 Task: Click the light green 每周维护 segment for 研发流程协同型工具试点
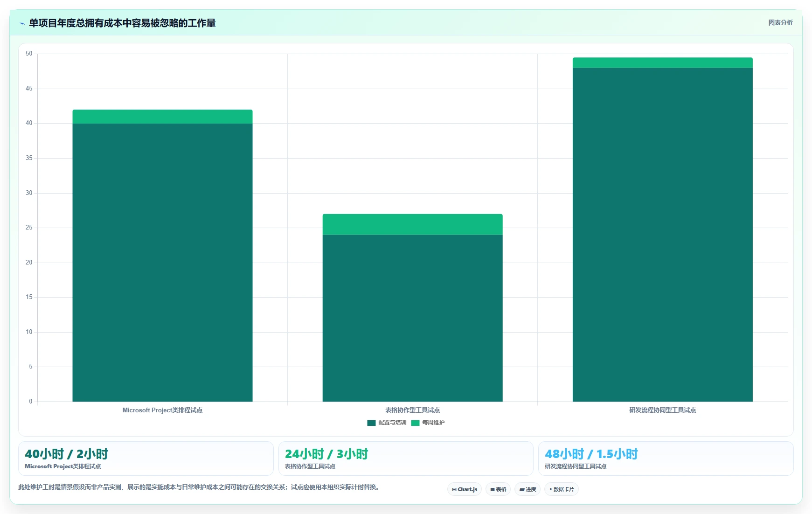coord(662,63)
